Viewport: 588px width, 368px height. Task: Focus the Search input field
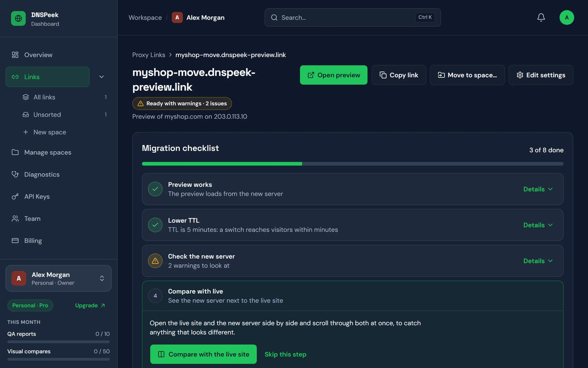[353, 17]
